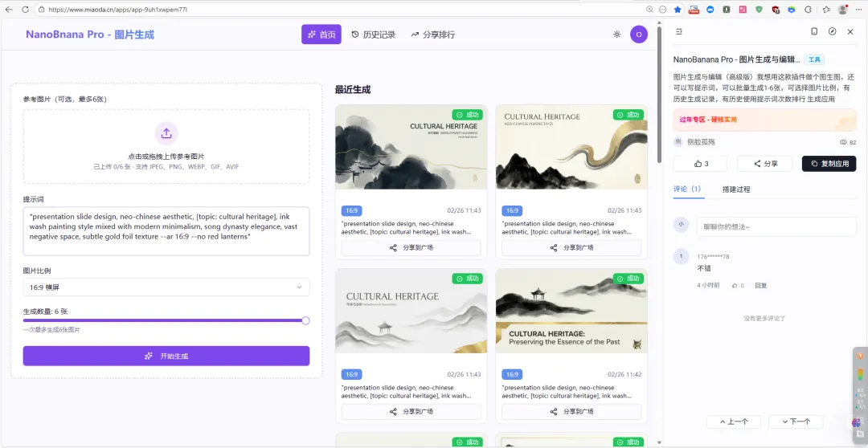The width and height of the screenshot is (868, 448).
Task: Switch to 搭建过程 tab
Action: (736, 189)
